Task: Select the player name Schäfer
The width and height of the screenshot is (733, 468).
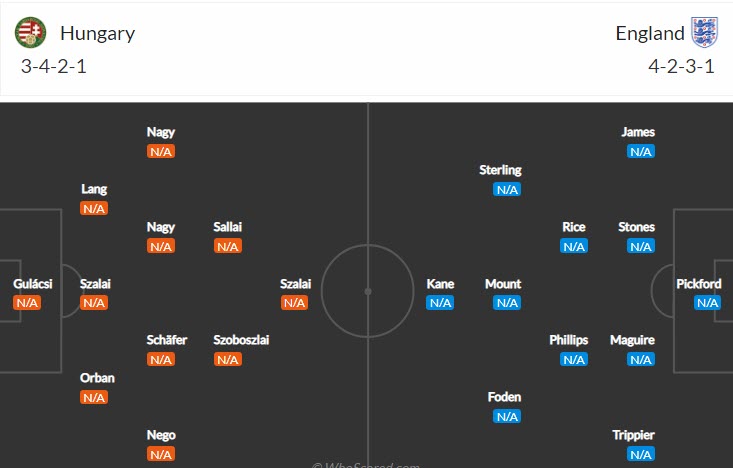Action: 167,340
